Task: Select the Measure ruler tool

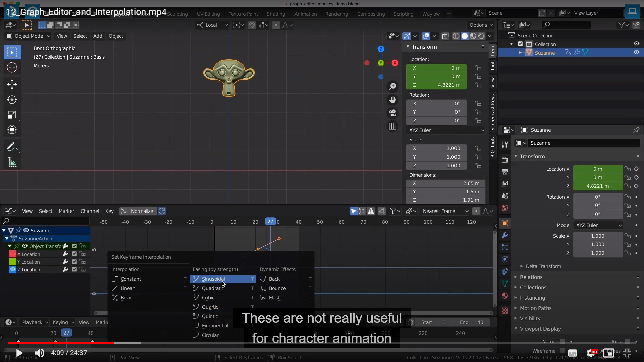Action: tap(12, 163)
